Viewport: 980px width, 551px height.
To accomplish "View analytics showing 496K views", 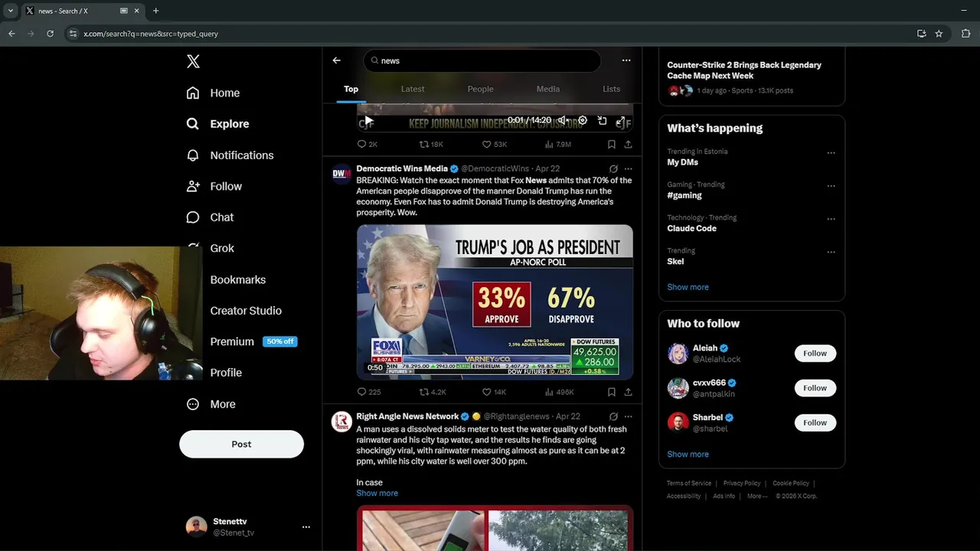I will [559, 392].
